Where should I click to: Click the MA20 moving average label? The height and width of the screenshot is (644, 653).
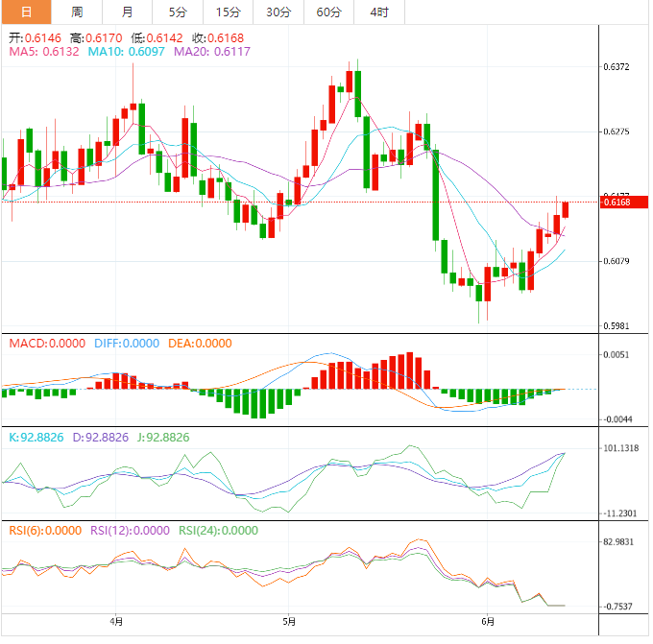point(211,51)
